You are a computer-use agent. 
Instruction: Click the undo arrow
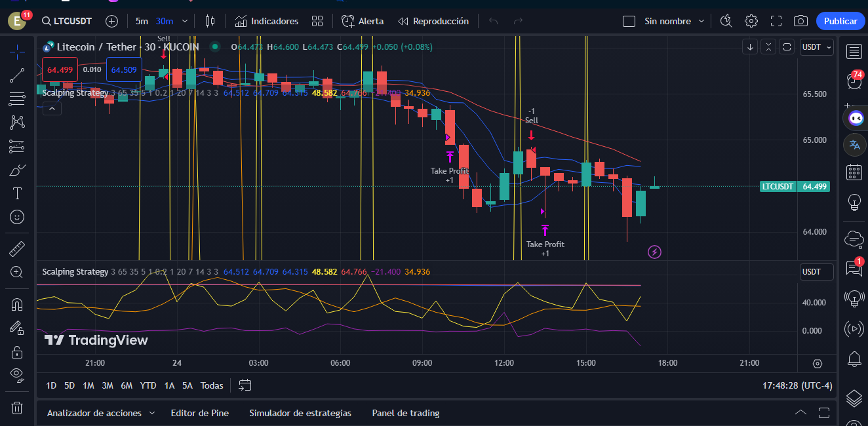(x=493, y=21)
